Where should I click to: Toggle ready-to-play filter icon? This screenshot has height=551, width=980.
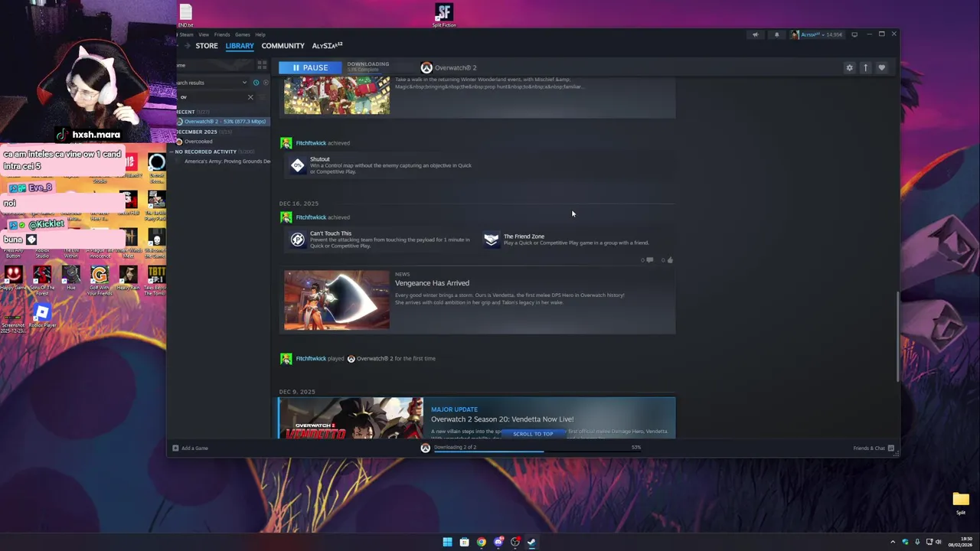[x=266, y=83]
